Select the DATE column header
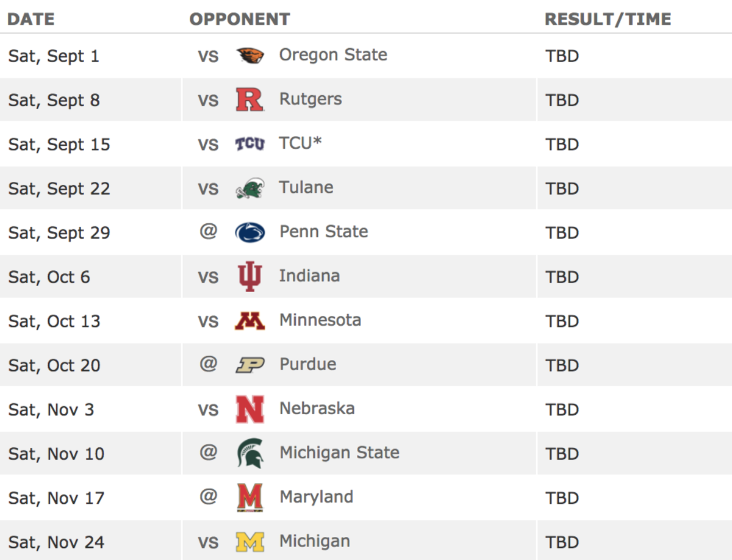 (x=31, y=19)
